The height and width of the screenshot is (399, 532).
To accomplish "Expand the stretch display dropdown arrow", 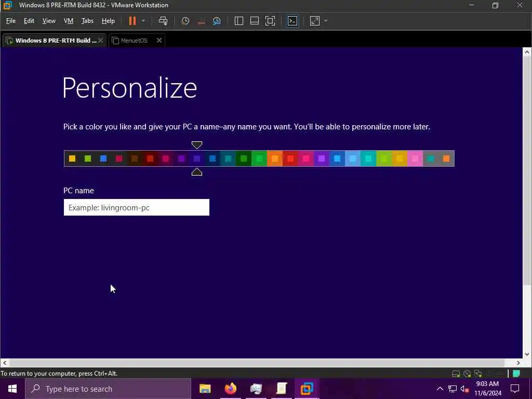I will [x=326, y=21].
